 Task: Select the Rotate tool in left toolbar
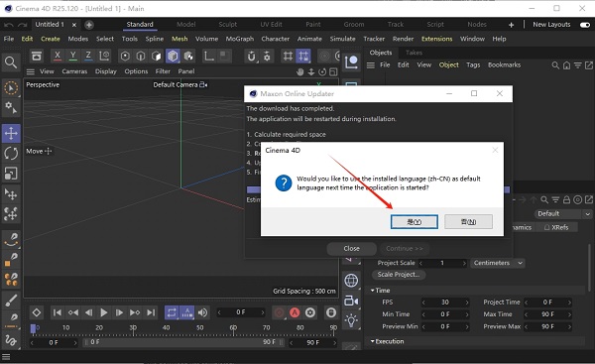[11, 154]
